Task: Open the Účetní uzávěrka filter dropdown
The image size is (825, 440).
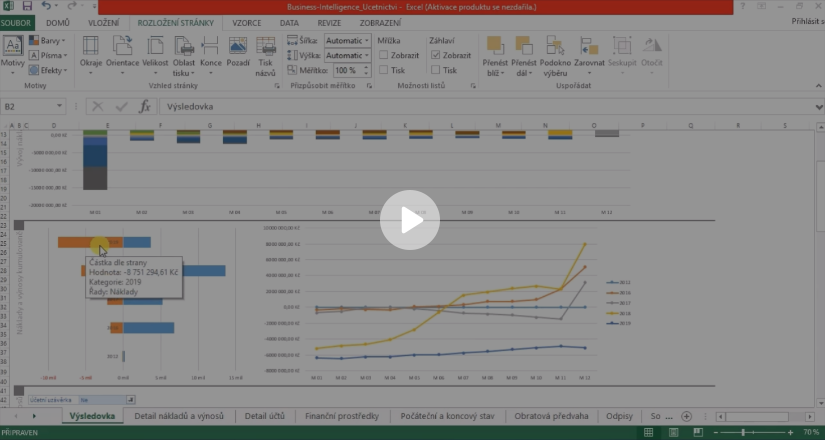Action: tap(130, 400)
